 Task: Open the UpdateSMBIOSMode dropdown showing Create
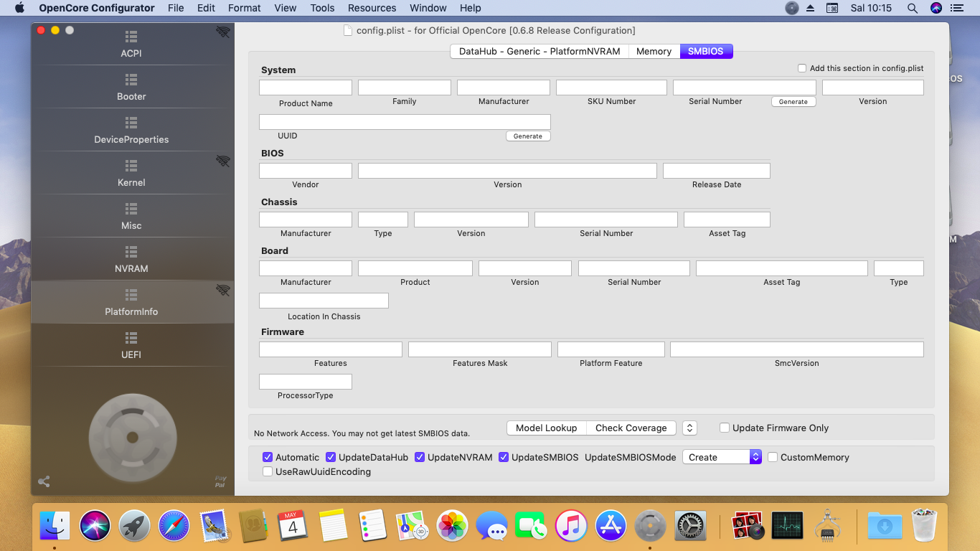(722, 457)
